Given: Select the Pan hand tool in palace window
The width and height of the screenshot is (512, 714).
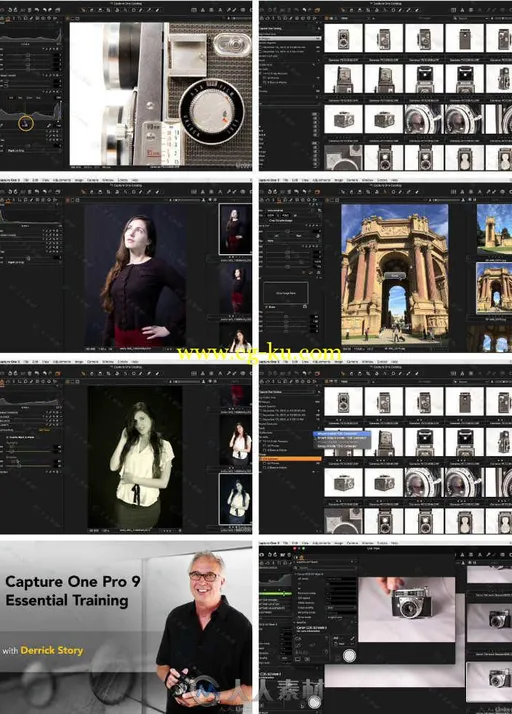Looking at the screenshot, I should [x=351, y=192].
